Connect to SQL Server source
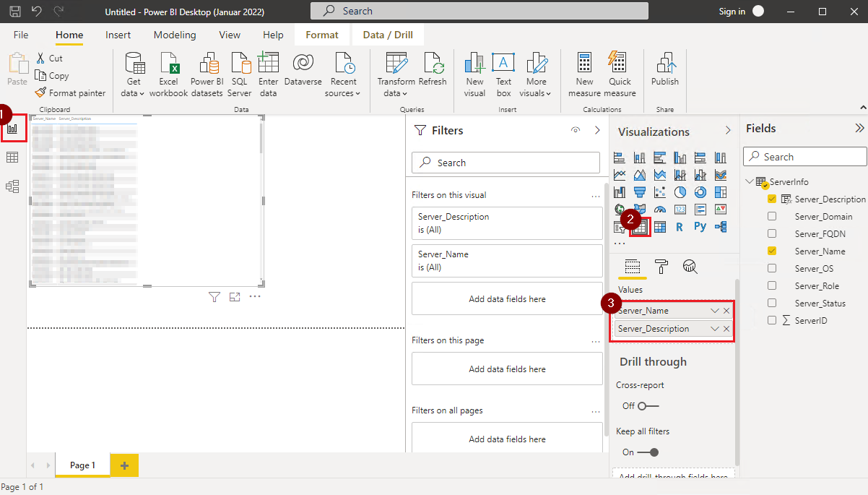868x495 pixels. click(x=240, y=74)
